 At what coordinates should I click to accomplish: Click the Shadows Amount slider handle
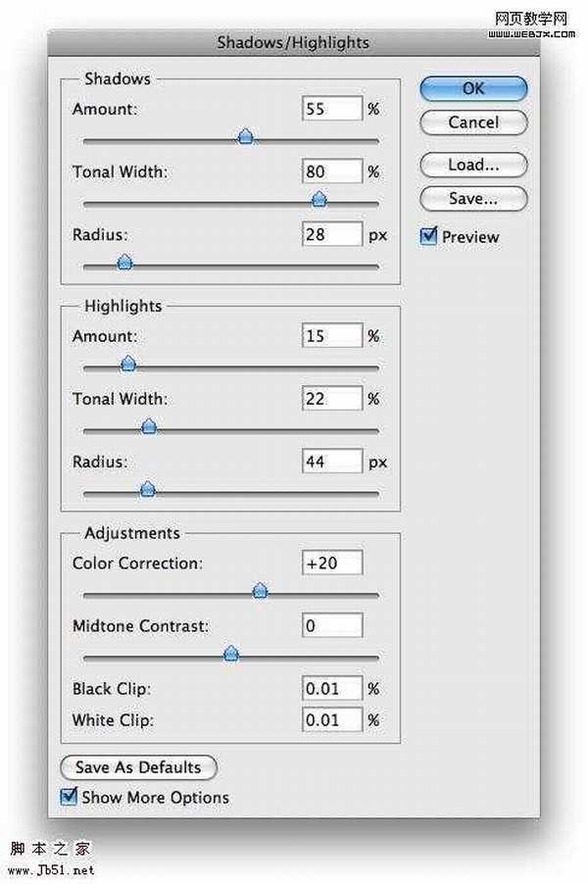point(246,137)
